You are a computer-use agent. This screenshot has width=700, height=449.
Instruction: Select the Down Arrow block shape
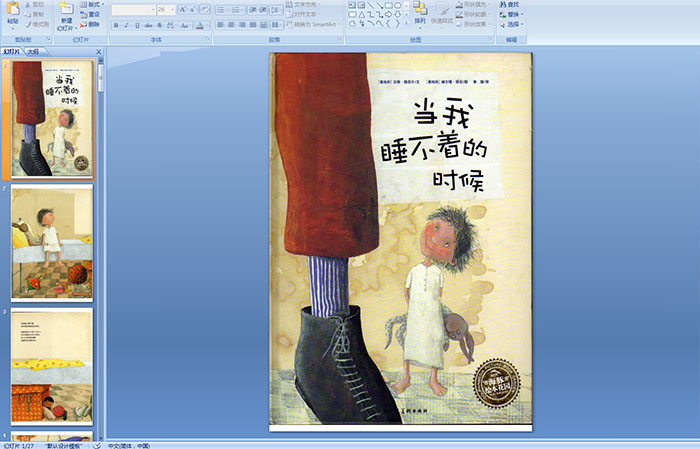[x=397, y=15]
